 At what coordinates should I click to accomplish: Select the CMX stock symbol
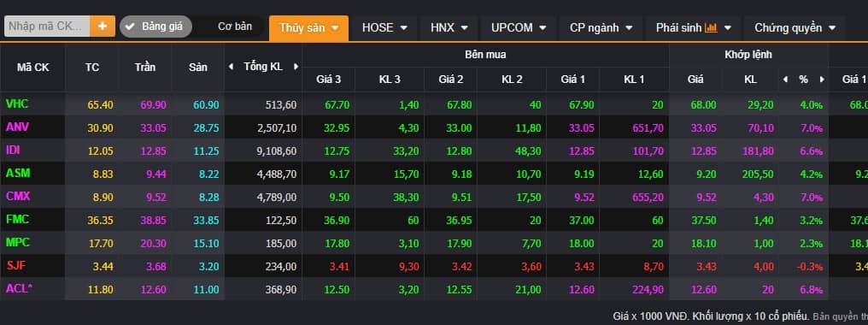(x=18, y=197)
